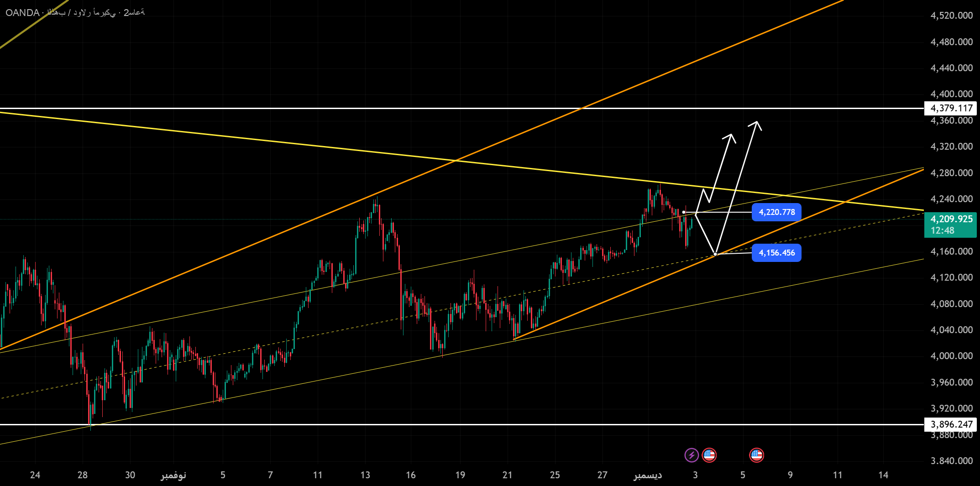Click the 12:48 candle countdown timer
Screen dimensions: 980x486
click(943, 231)
